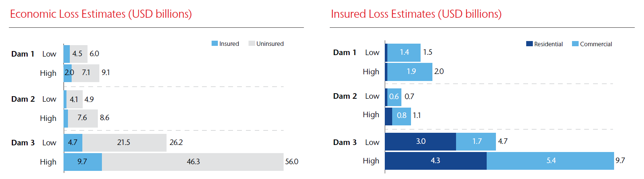Viewport: 644px width, 179px height.
Task: Click the dark blue Residential legend swatch
Action: [530, 44]
